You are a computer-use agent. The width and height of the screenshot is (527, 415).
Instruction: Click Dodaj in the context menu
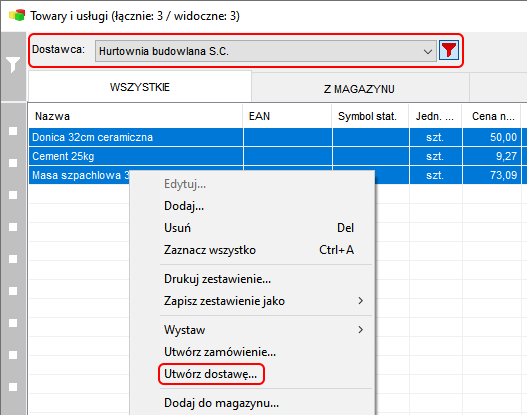(x=184, y=206)
